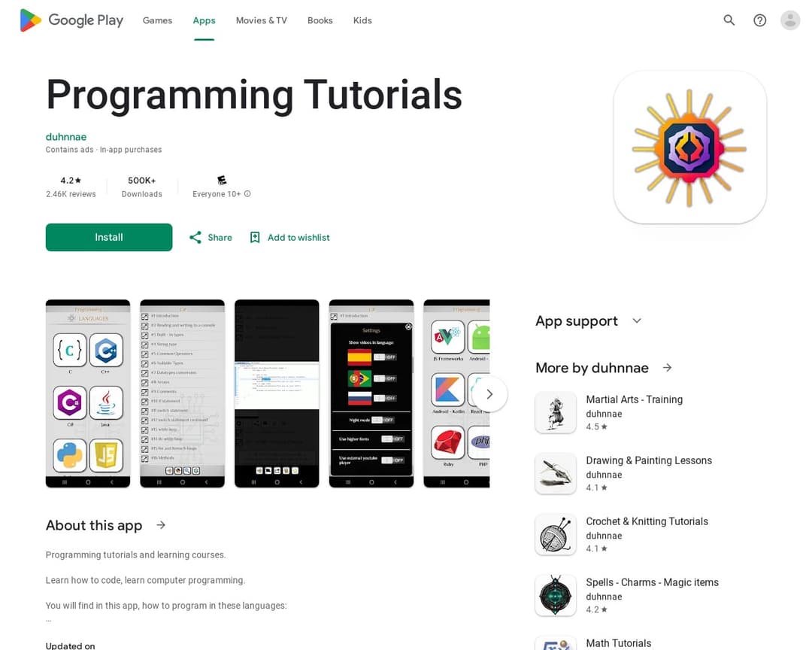The width and height of the screenshot is (812, 650).
Task: Click the Contains ads label
Action: pyautogui.click(x=69, y=150)
